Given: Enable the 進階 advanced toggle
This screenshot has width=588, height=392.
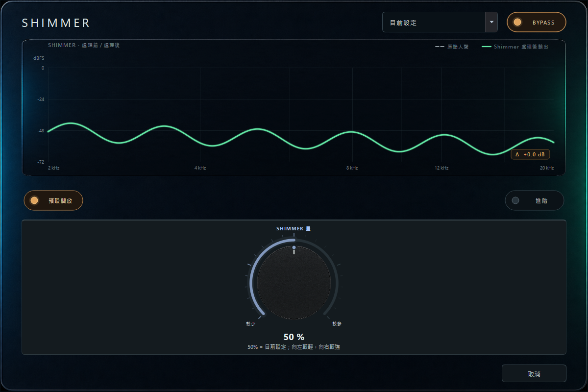Looking at the screenshot, I should (x=535, y=200).
